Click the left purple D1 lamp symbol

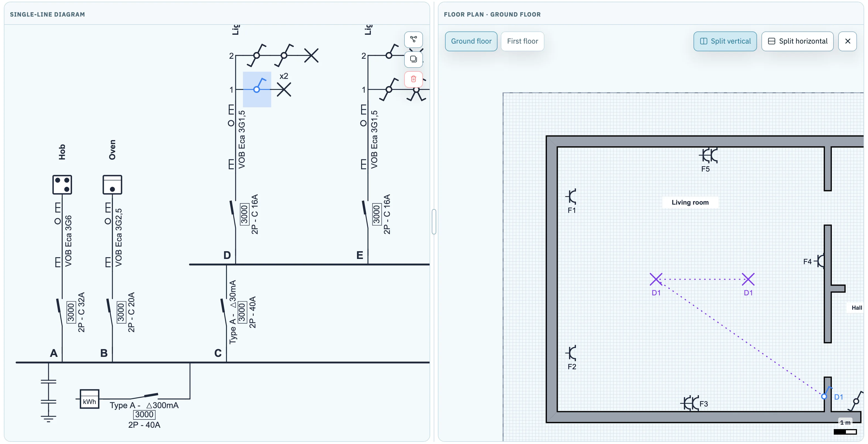tap(656, 279)
